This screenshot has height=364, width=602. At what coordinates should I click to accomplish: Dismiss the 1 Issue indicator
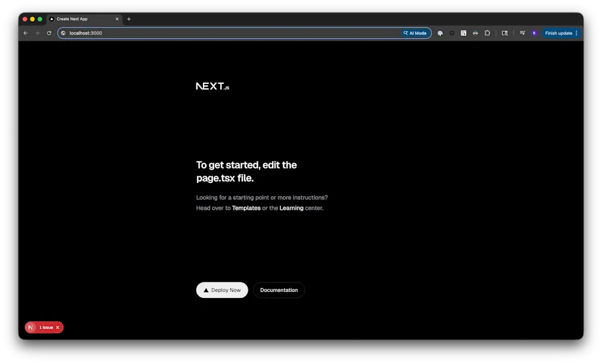click(58, 327)
